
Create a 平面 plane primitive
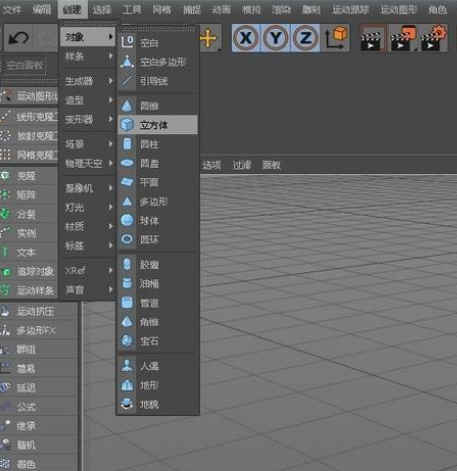click(x=158, y=182)
